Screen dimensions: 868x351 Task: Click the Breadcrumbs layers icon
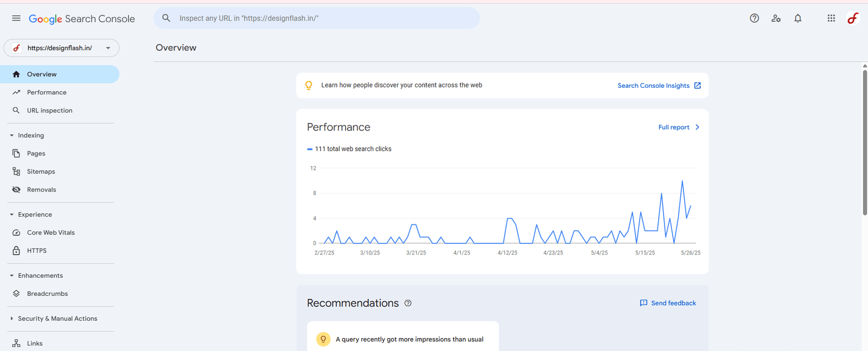point(16,293)
